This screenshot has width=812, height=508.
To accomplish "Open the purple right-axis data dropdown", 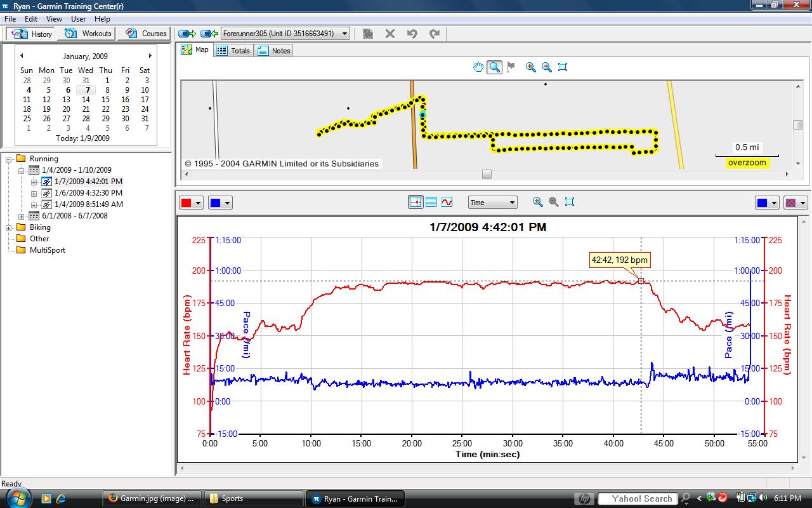I will (x=796, y=203).
